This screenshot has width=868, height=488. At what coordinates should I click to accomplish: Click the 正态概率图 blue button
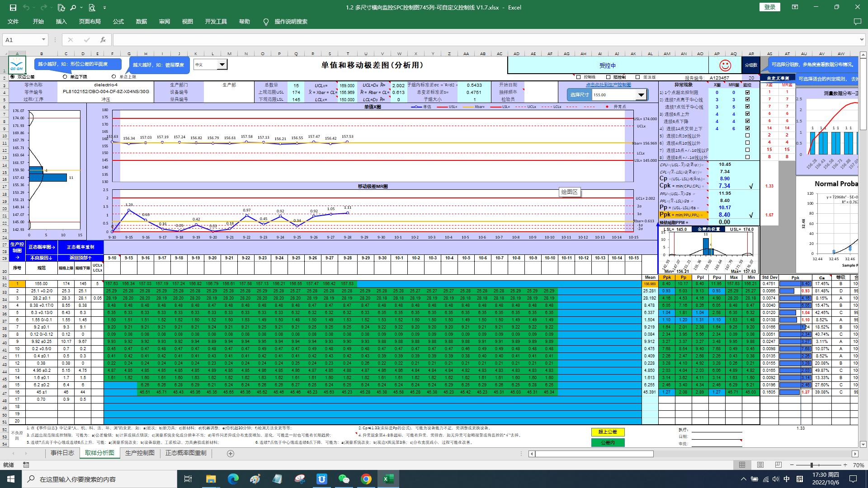pos(42,247)
